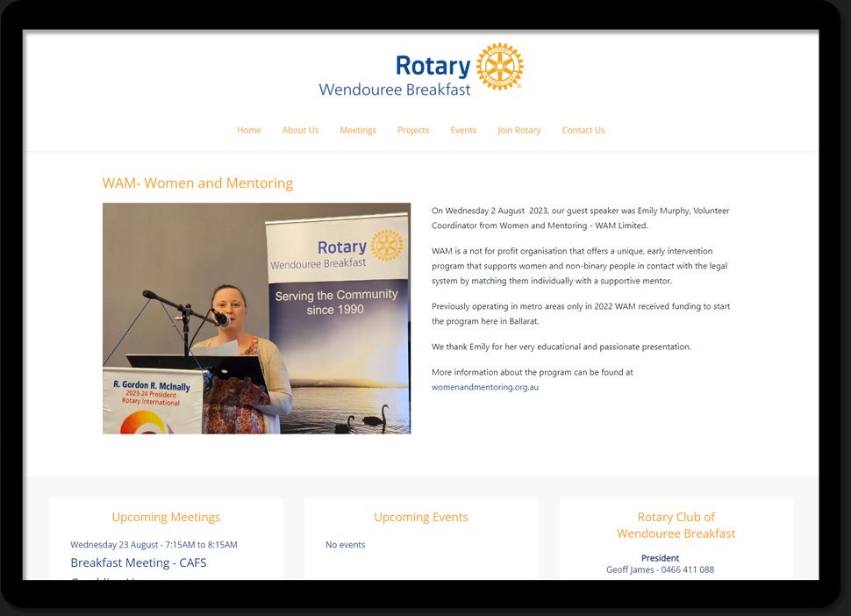This screenshot has width=851, height=616.
Task: Open the photo of the guest speaker
Action: 256,319
